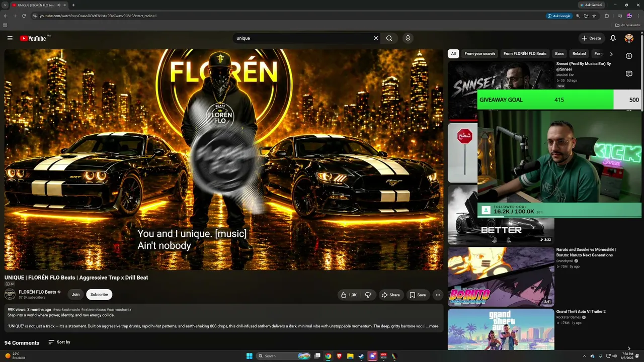Select the Bass chip
The width and height of the screenshot is (644, 362).
[x=559, y=54]
